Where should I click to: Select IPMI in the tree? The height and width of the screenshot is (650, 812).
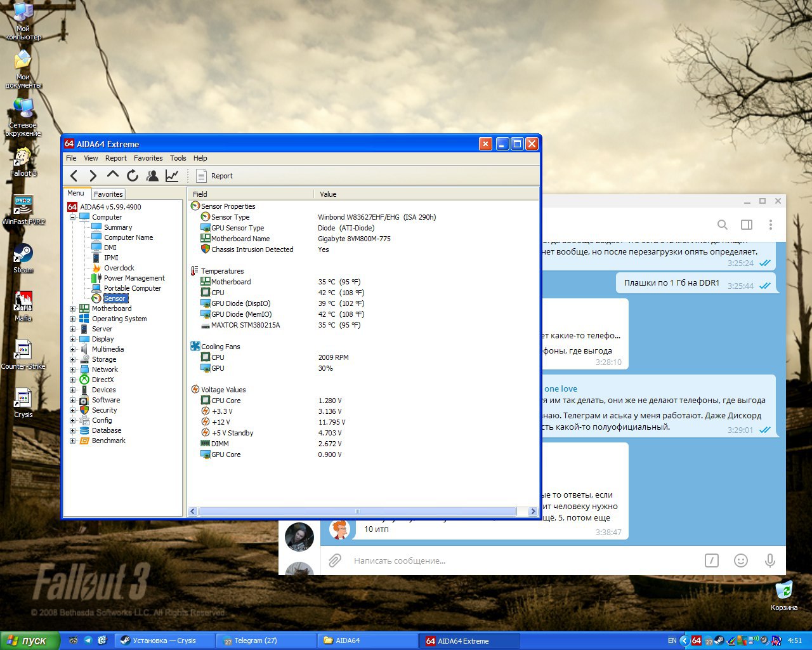tap(111, 258)
